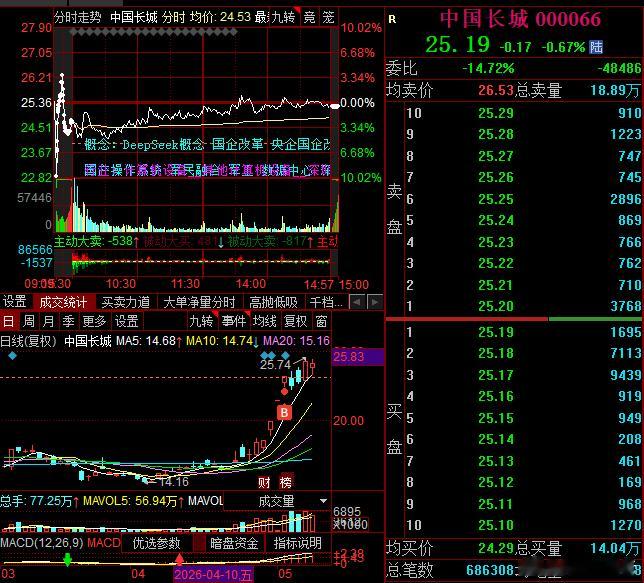
Task: Click the 暗盘资金 button
Action: (x=234, y=543)
